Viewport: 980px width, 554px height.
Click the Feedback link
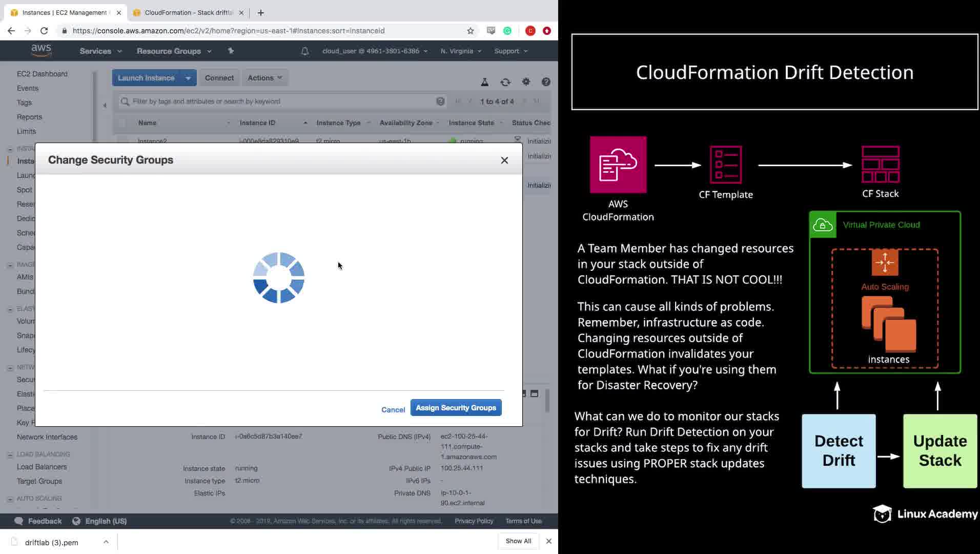point(45,521)
